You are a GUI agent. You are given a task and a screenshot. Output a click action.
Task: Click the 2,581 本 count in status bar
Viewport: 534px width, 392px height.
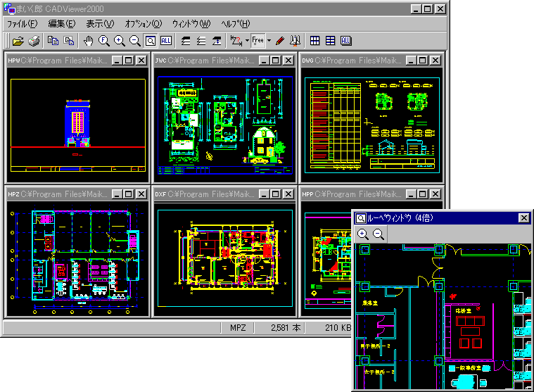click(x=285, y=328)
